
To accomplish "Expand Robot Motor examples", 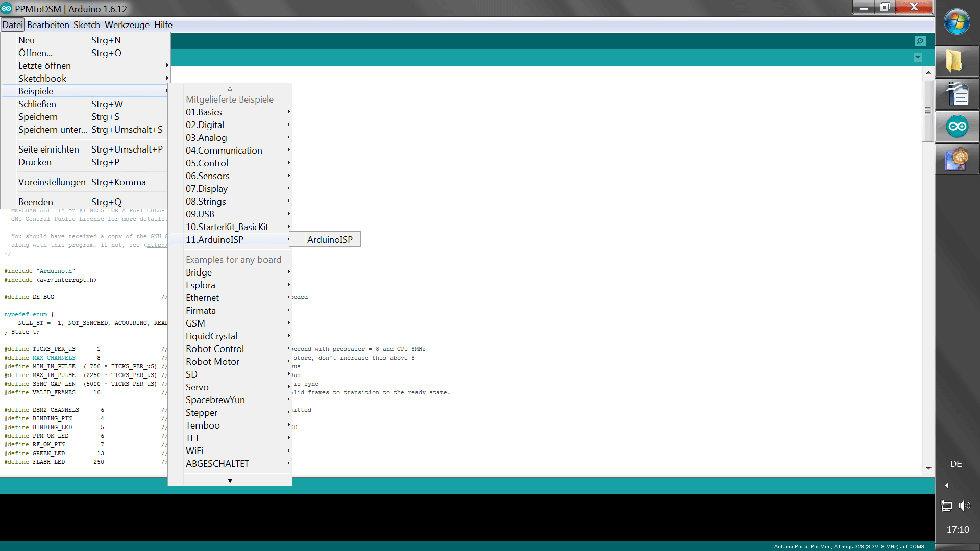I will [230, 362].
